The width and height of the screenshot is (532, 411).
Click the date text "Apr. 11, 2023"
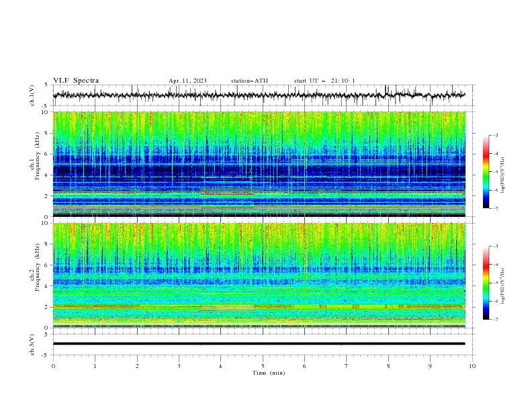coord(187,81)
